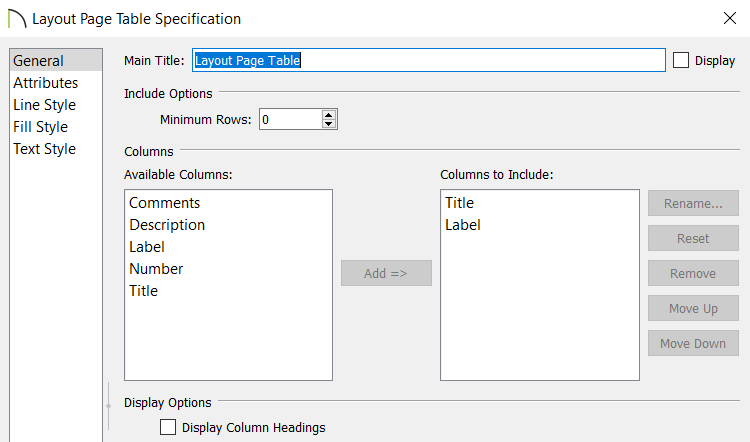Click the Remove button
Image resolution: width=750 pixels, height=442 pixels.
[693, 273]
